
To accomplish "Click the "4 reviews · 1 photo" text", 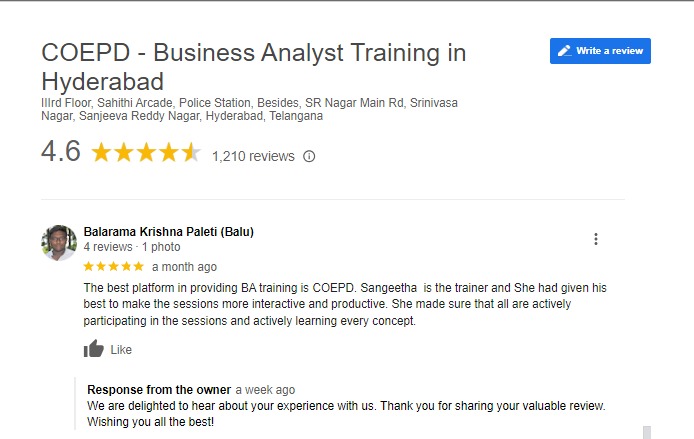I will click(132, 247).
